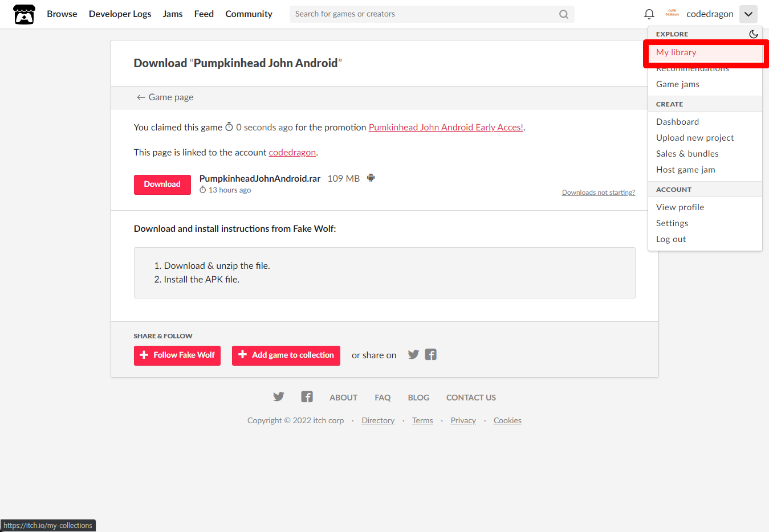Open footer Facebook icon
Viewport: 769px width, 532px height.
pyautogui.click(x=307, y=397)
